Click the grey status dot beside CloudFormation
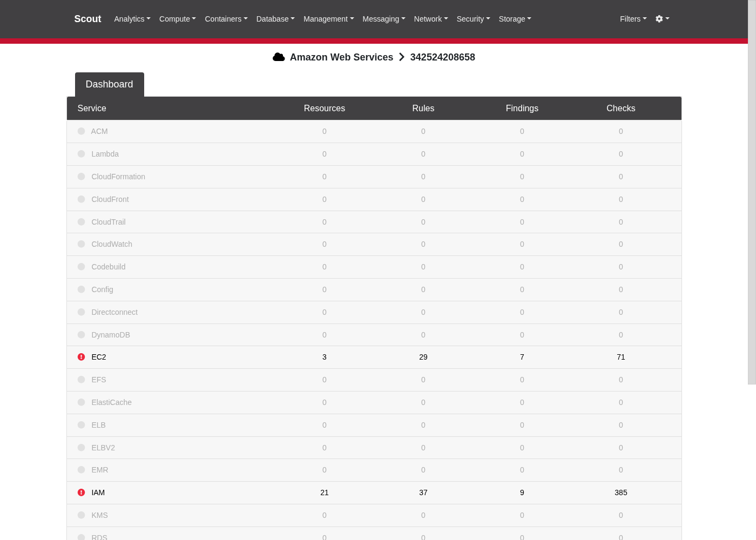This screenshot has width=756, height=540. point(81,177)
